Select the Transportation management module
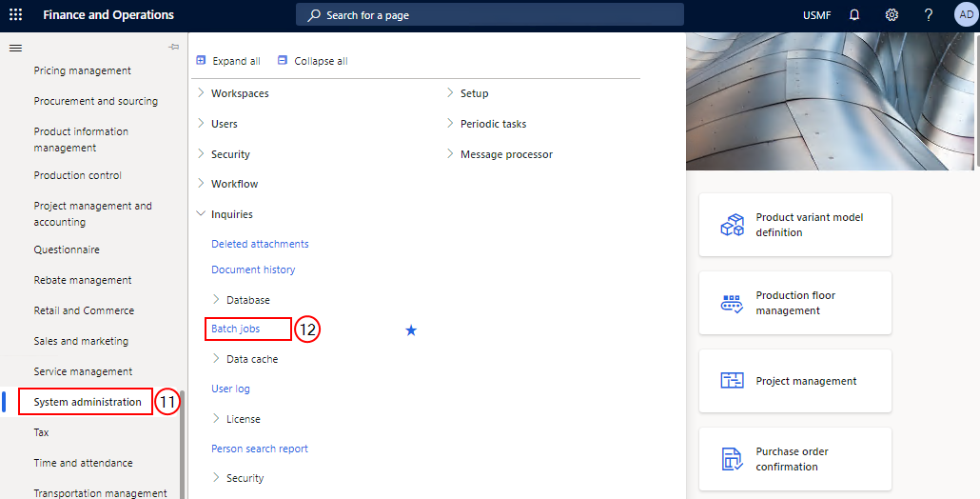980x499 pixels. click(x=100, y=492)
